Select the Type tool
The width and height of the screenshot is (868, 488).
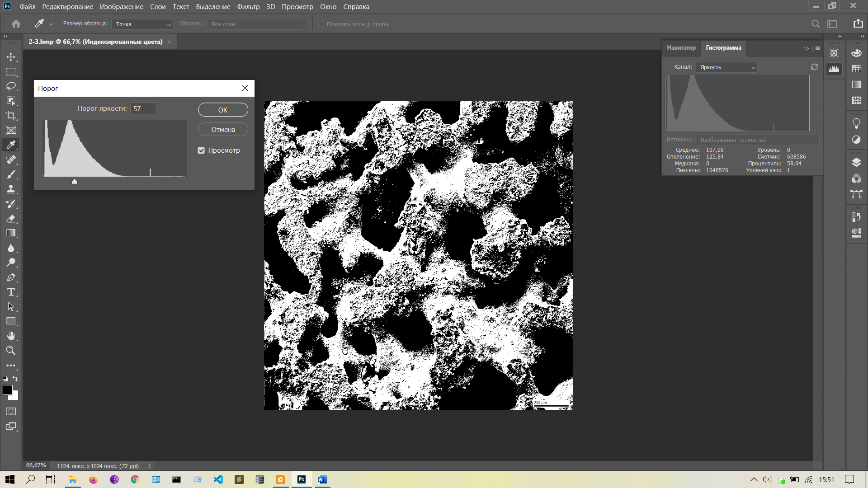(x=11, y=292)
